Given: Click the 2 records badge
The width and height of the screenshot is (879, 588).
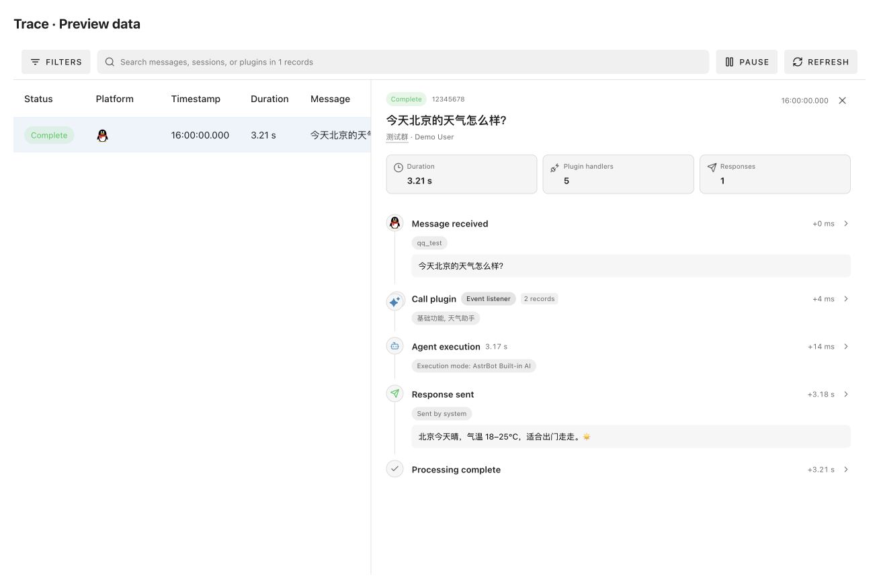Looking at the screenshot, I should click(540, 299).
